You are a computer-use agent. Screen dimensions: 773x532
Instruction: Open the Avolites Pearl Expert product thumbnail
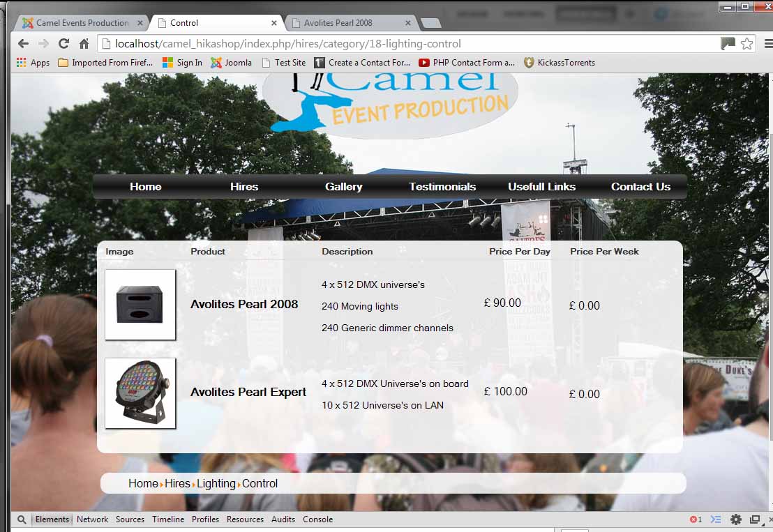140,393
